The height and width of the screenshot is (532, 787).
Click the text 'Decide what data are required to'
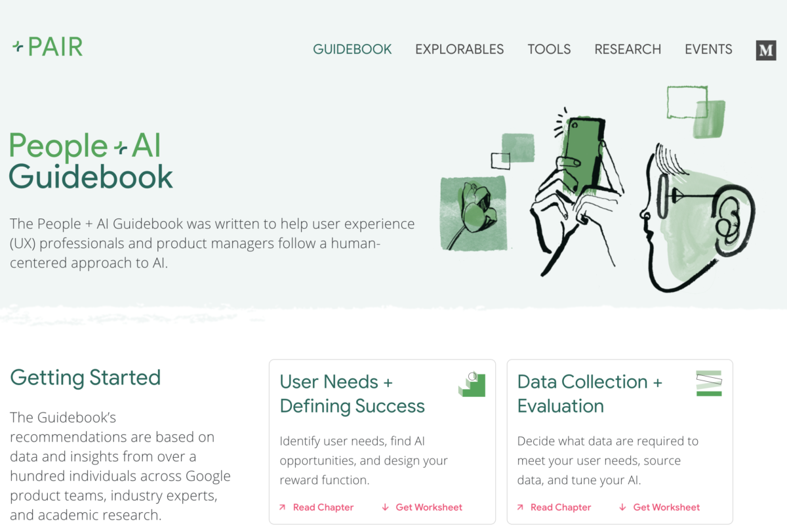pos(608,441)
